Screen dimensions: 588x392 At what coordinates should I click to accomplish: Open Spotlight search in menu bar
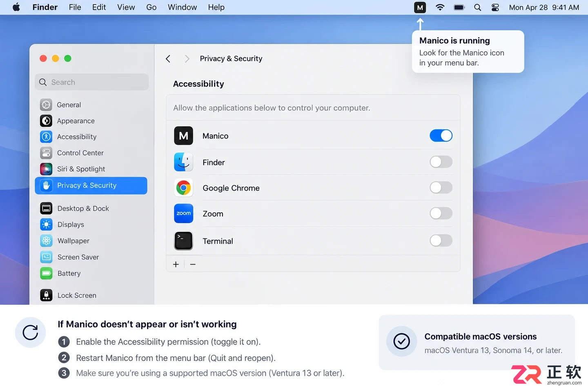[477, 7]
